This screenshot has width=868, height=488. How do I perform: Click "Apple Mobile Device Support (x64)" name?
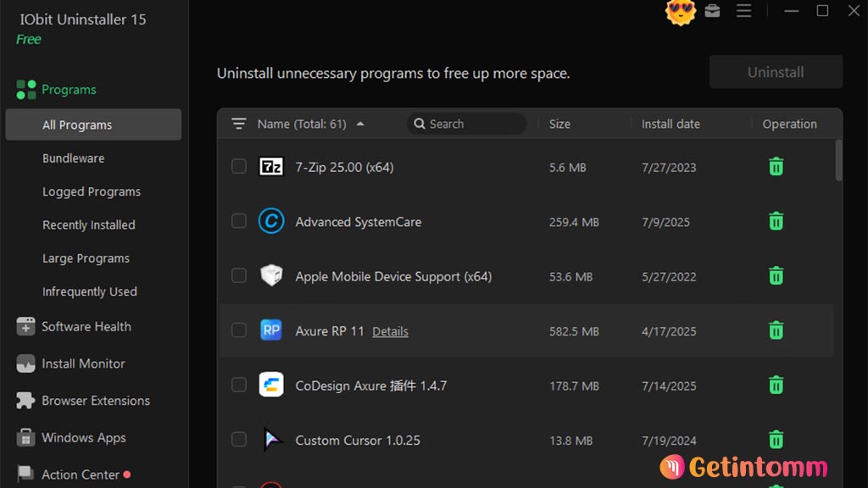point(393,277)
